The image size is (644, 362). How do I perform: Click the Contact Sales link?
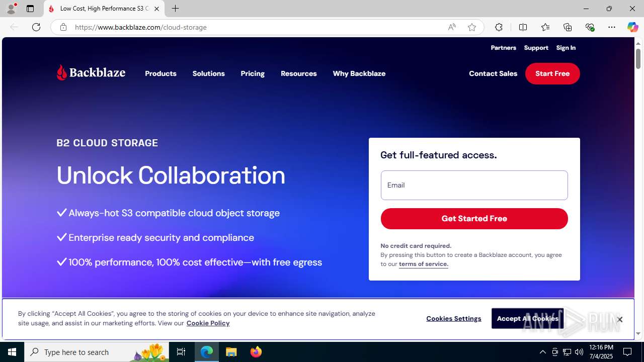pyautogui.click(x=493, y=73)
